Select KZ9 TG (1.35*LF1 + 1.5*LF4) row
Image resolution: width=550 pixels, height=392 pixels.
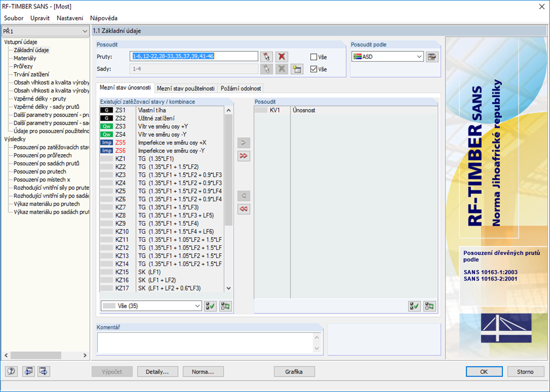click(162, 223)
